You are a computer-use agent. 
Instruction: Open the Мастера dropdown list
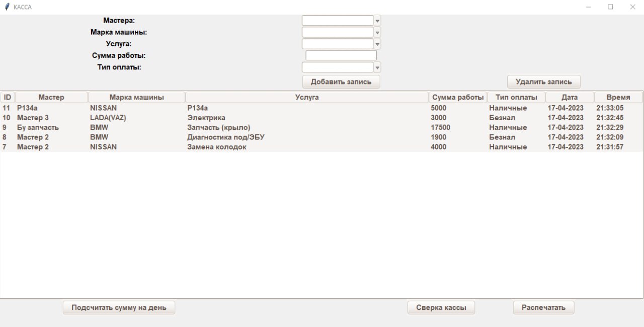pos(377,21)
